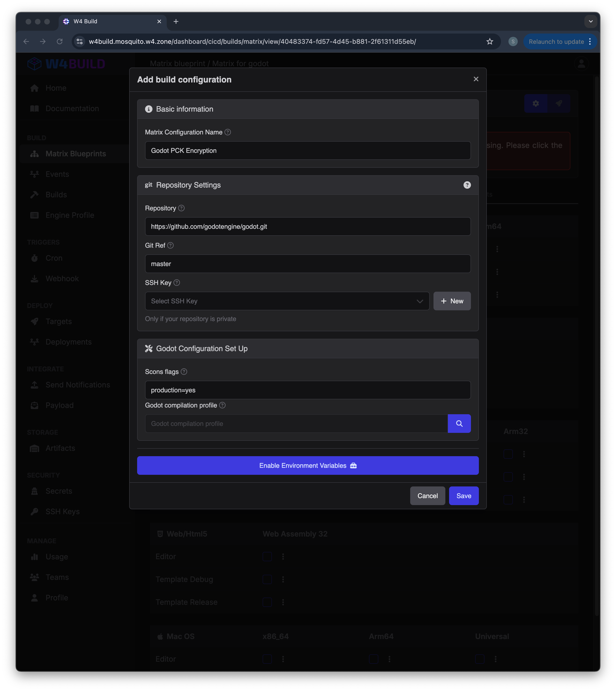Click the Repository field help icon
The image size is (616, 691).
pyautogui.click(x=181, y=208)
